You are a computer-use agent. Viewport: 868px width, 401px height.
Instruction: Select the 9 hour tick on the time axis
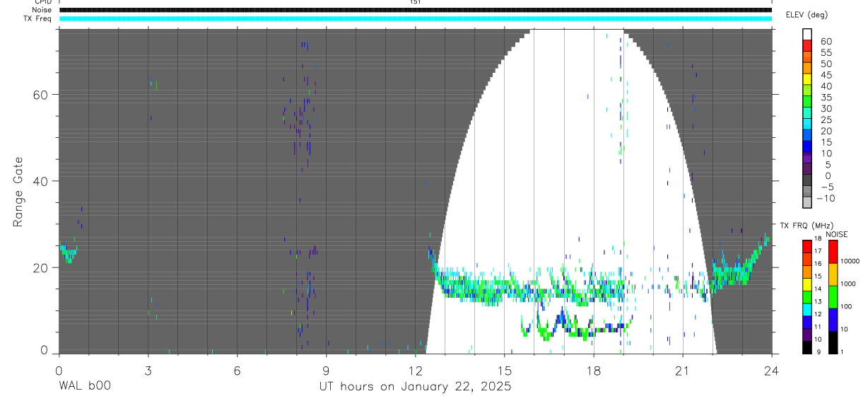coord(326,370)
